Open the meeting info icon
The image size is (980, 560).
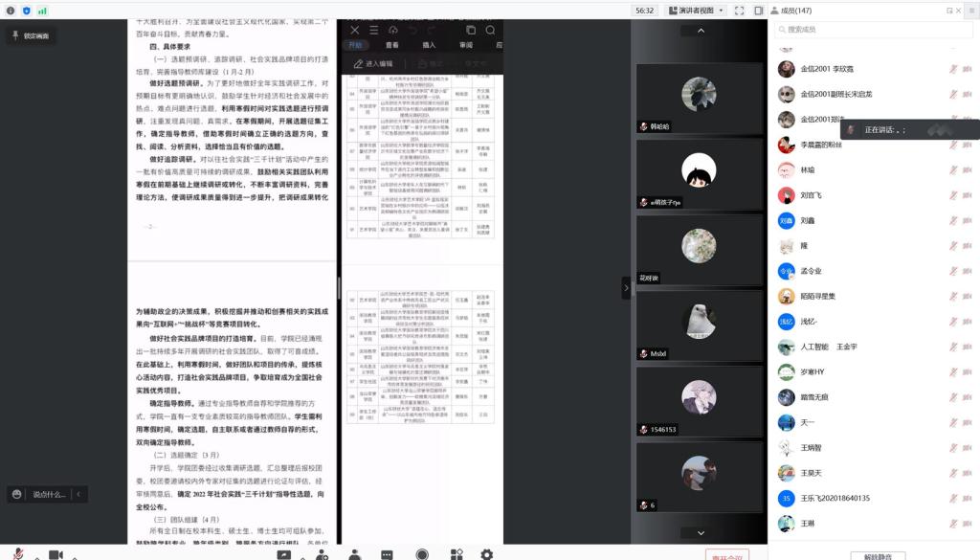pos(11,11)
